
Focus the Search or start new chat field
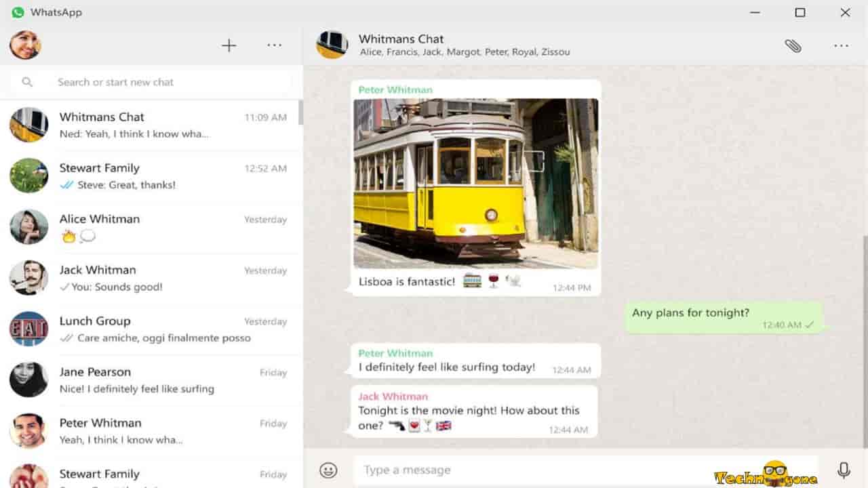(x=163, y=82)
